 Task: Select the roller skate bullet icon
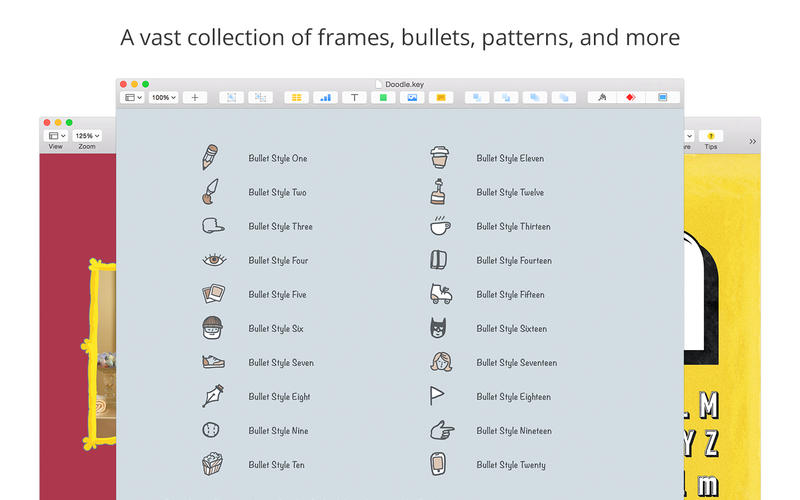(x=441, y=294)
